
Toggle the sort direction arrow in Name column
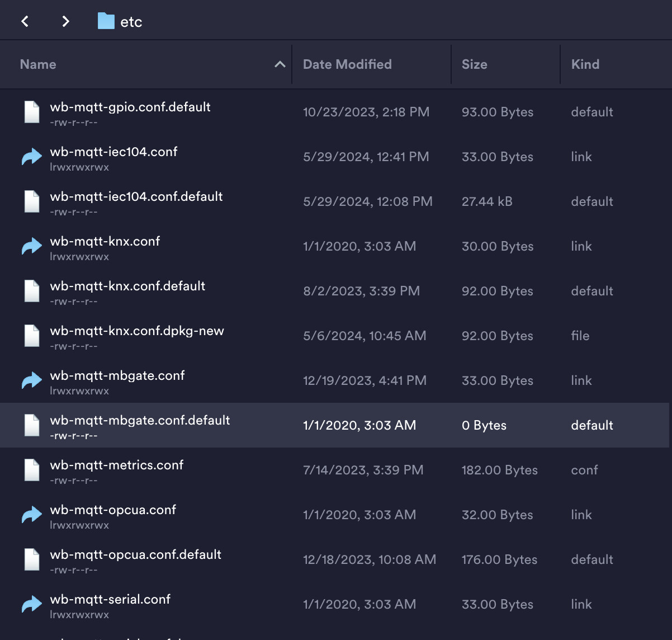[280, 64]
